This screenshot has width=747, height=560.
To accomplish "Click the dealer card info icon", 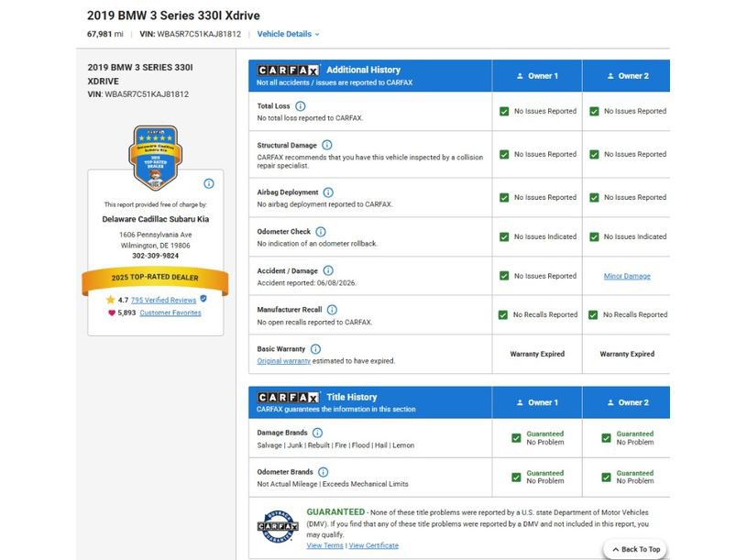I will click(x=209, y=183).
